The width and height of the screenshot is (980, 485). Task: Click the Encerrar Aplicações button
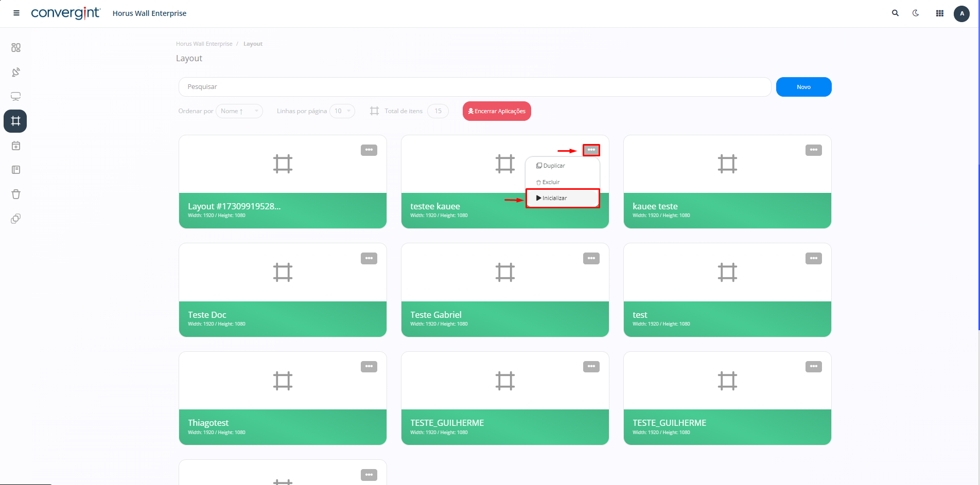point(497,111)
